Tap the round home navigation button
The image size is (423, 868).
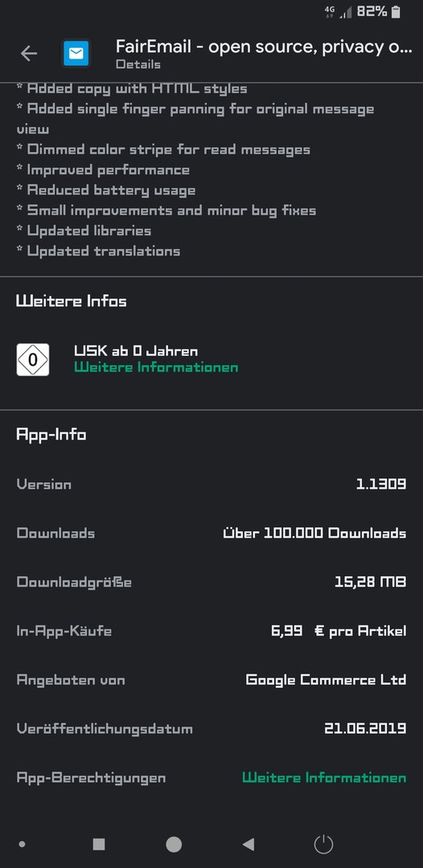pos(174,844)
